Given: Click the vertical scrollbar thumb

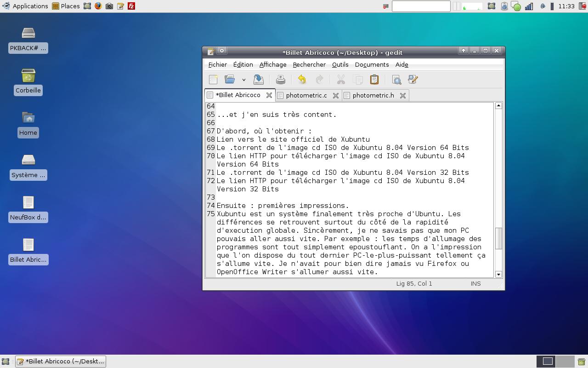Looking at the screenshot, I should click(x=498, y=238).
